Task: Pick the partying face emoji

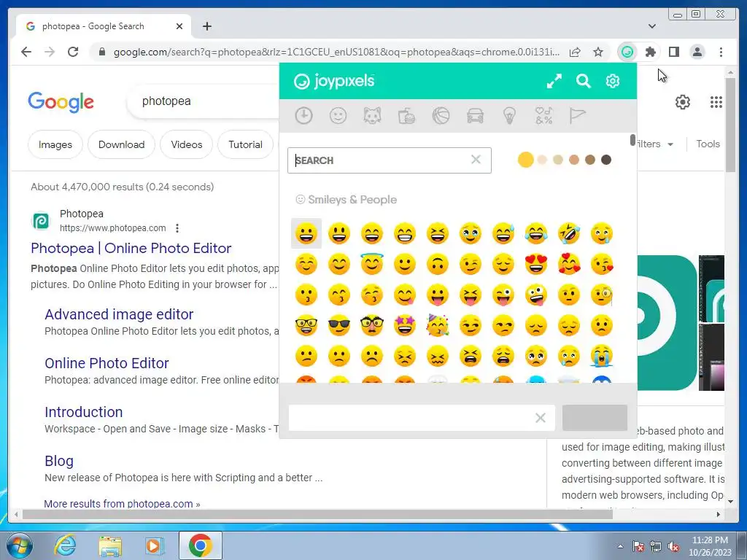Action: (438, 326)
